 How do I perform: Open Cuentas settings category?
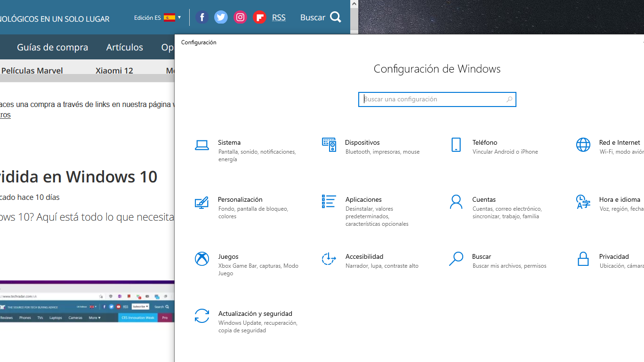484,199
